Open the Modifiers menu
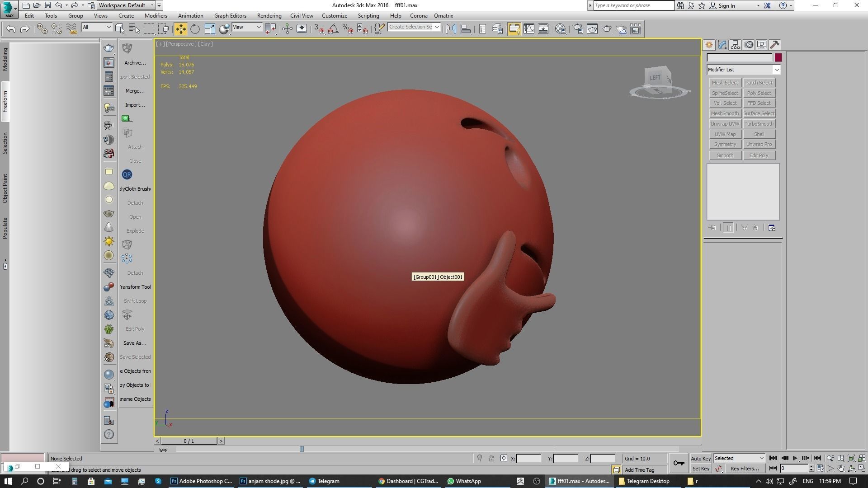The height and width of the screenshot is (488, 868). (x=156, y=16)
